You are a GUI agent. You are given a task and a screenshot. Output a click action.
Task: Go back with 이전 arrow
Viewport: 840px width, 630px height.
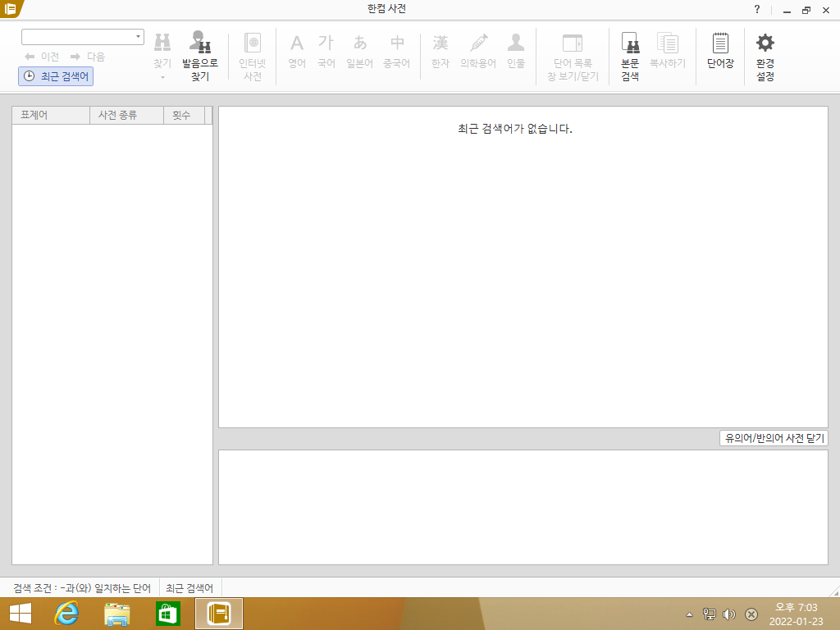click(x=42, y=57)
